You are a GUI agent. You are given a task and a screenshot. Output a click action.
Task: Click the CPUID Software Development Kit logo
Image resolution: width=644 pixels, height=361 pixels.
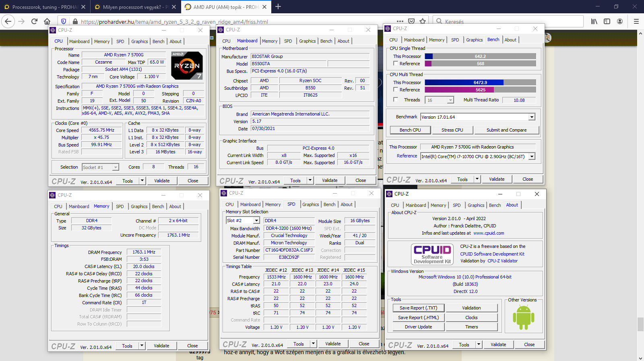pos(432,254)
